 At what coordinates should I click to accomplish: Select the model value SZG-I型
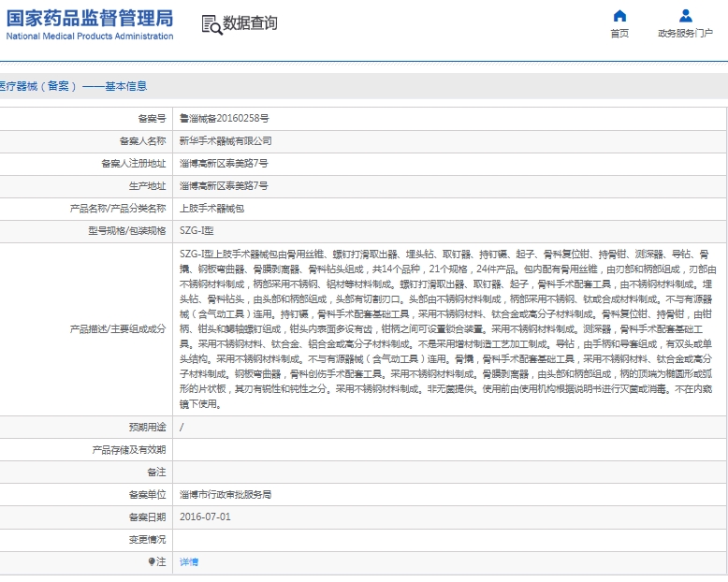tap(197, 231)
